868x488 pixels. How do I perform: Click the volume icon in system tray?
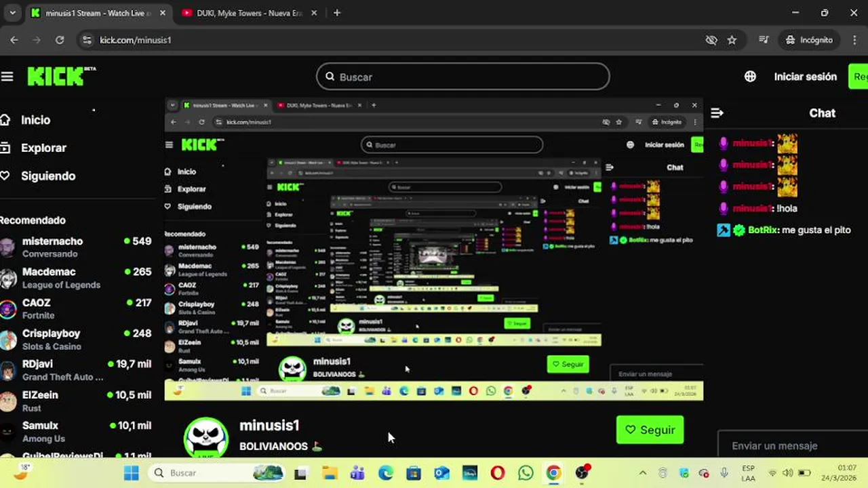tap(788, 473)
